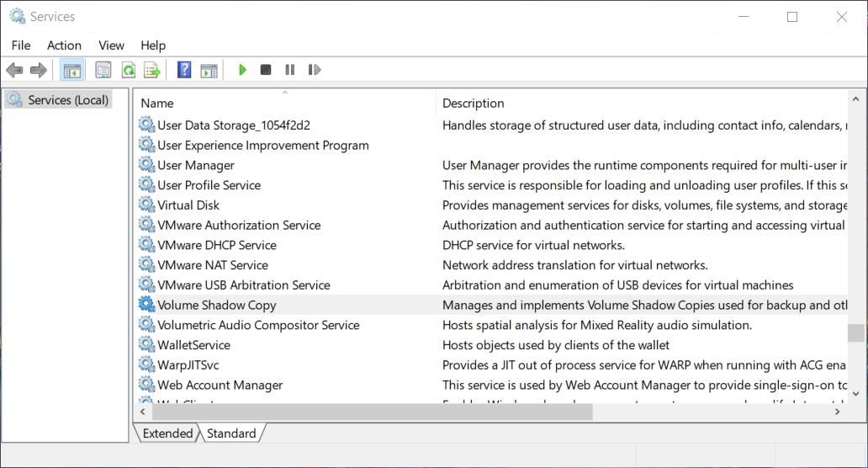Click the horizontal scrollbar right arrow
This screenshot has height=468, width=868.
[x=837, y=412]
